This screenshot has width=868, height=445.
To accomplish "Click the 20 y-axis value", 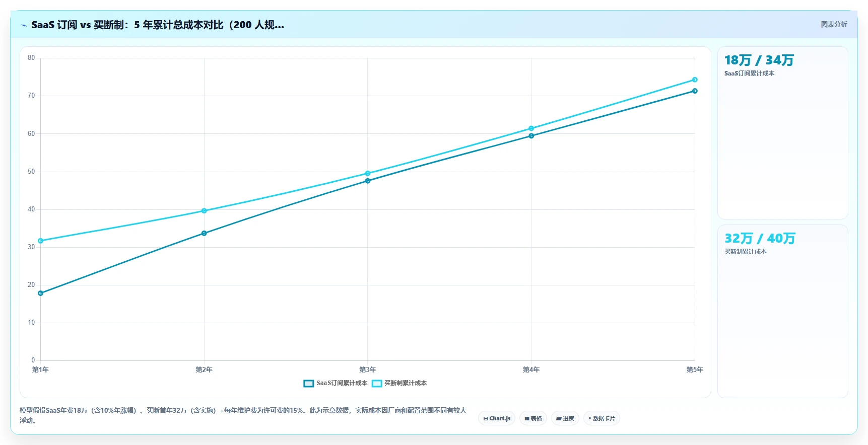I will coord(31,285).
